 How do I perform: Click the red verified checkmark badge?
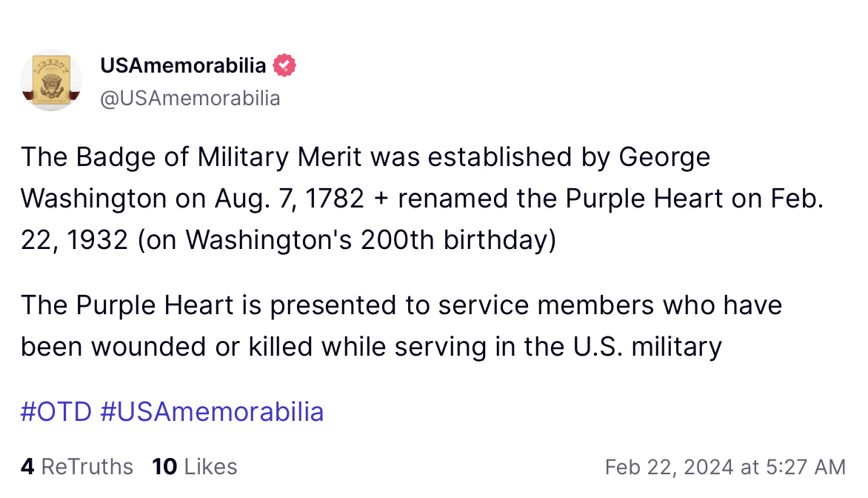[x=284, y=65]
